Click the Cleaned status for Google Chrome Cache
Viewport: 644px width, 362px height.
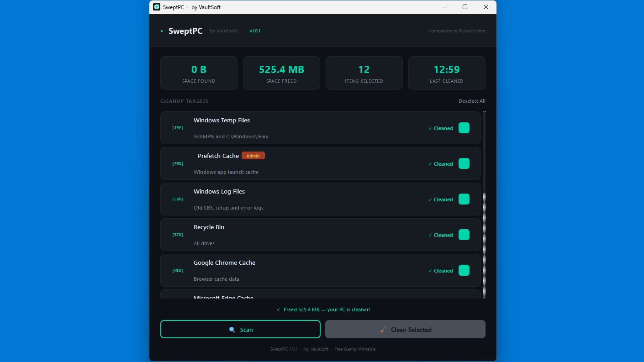(x=441, y=271)
